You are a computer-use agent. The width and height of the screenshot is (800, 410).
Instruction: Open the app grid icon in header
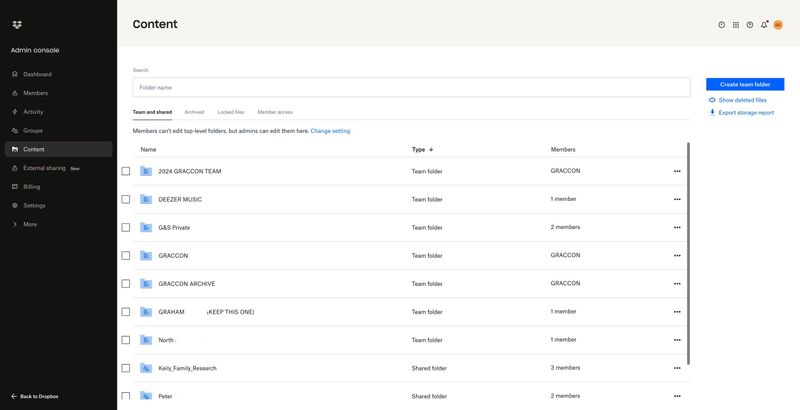coord(736,24)
